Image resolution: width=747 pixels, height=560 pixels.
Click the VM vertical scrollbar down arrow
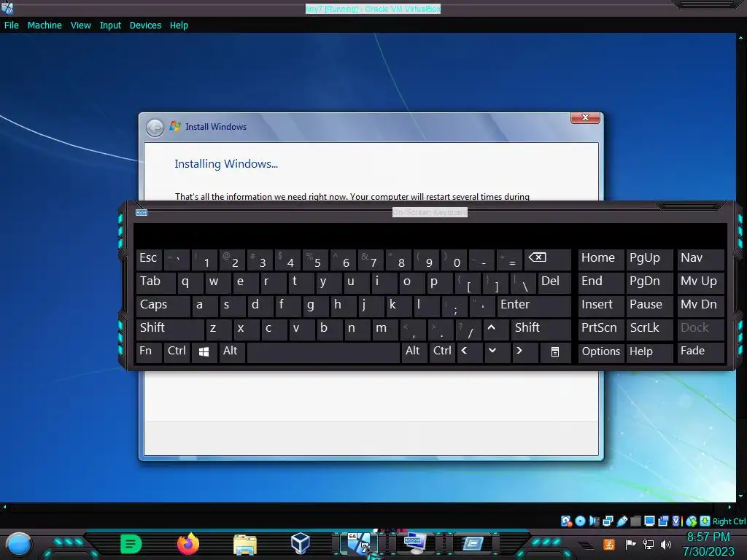[741, 497]
